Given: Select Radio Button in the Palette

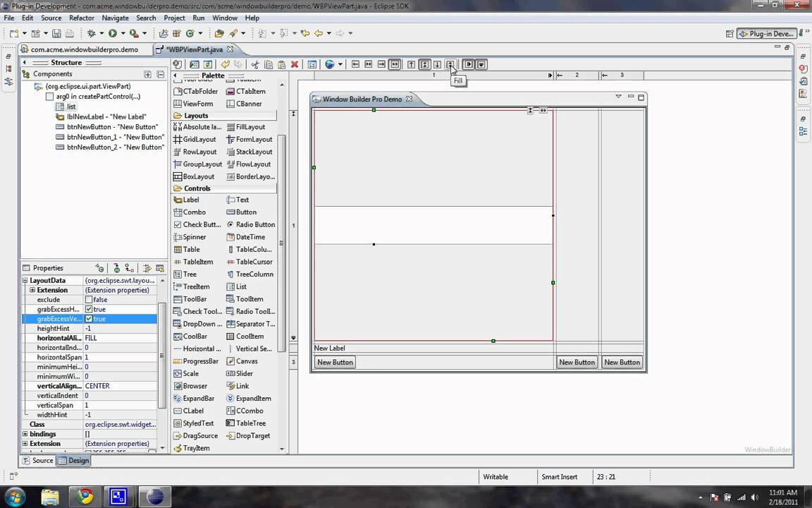Looking at the screenshot, I should coord(251,224).
